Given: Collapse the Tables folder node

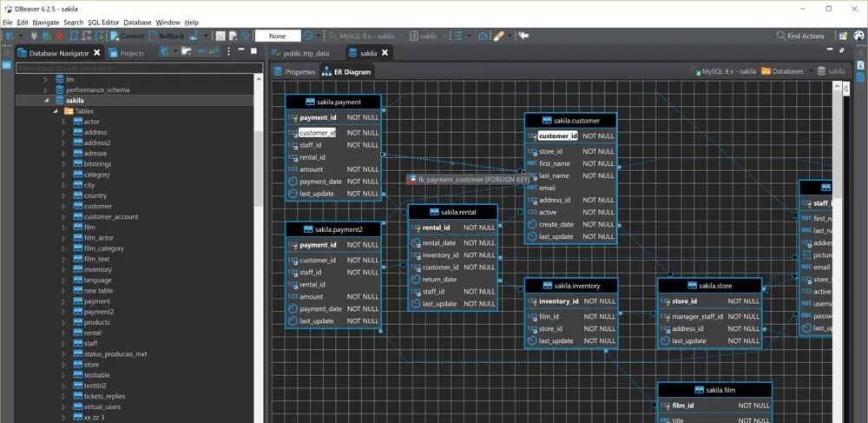Looking at the screenshot, I should [56, 110].
